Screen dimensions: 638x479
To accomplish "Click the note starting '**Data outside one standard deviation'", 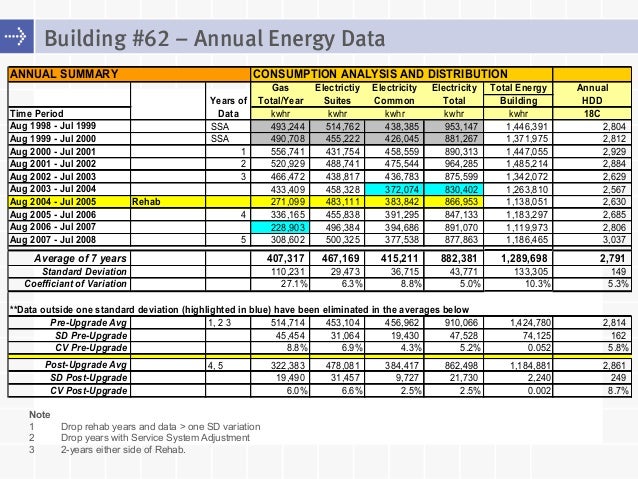I will click(x=239, y=310).
